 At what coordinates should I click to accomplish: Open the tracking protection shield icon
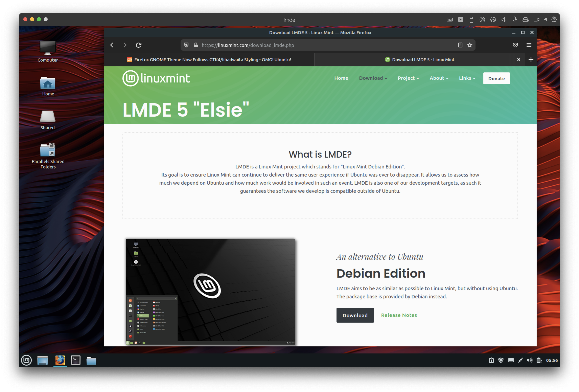(x=186, y=45)
